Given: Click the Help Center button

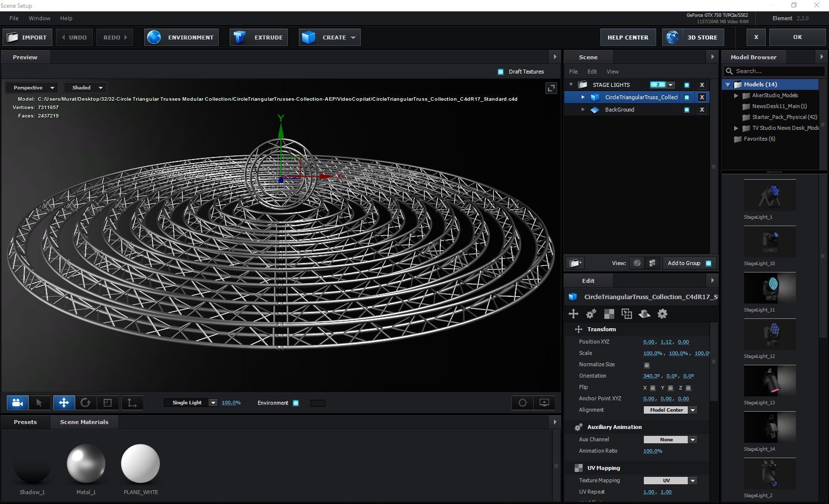Looking at the screenshot, I should pyautogui.click(x=628, y=38).
